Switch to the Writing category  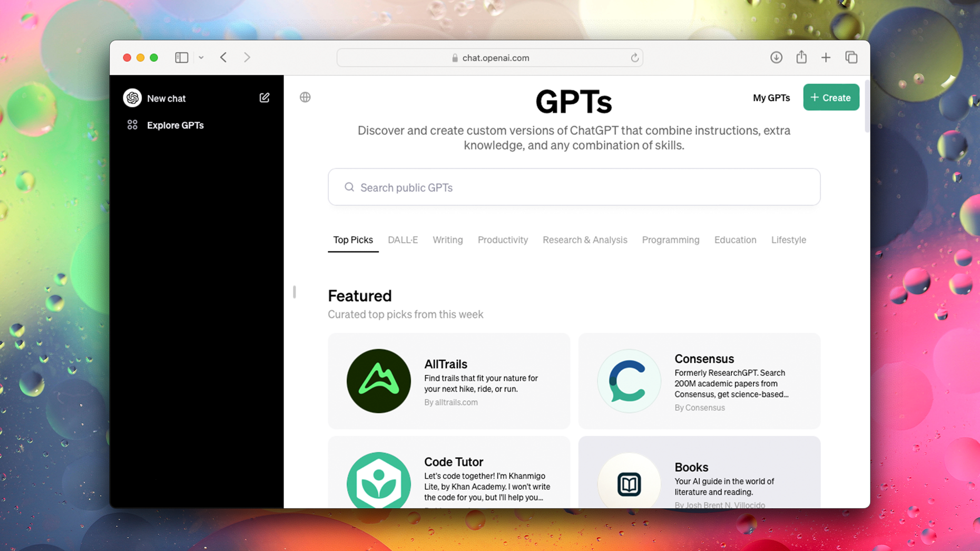pos(447,240)
